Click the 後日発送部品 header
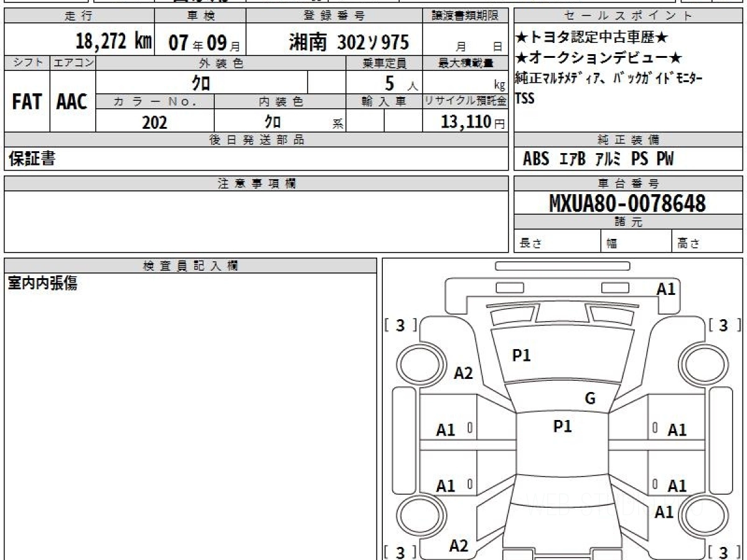The height and width of the screenshot is (560, 747). click(256, 140)
